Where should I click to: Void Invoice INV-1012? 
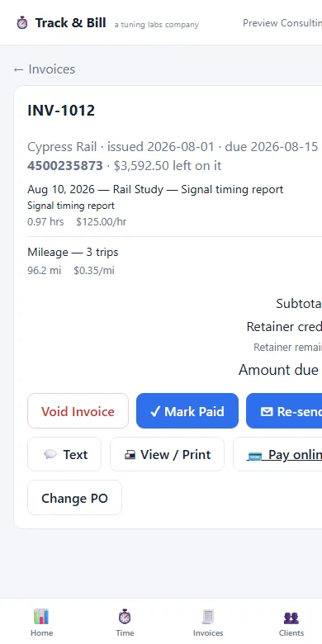78,411
